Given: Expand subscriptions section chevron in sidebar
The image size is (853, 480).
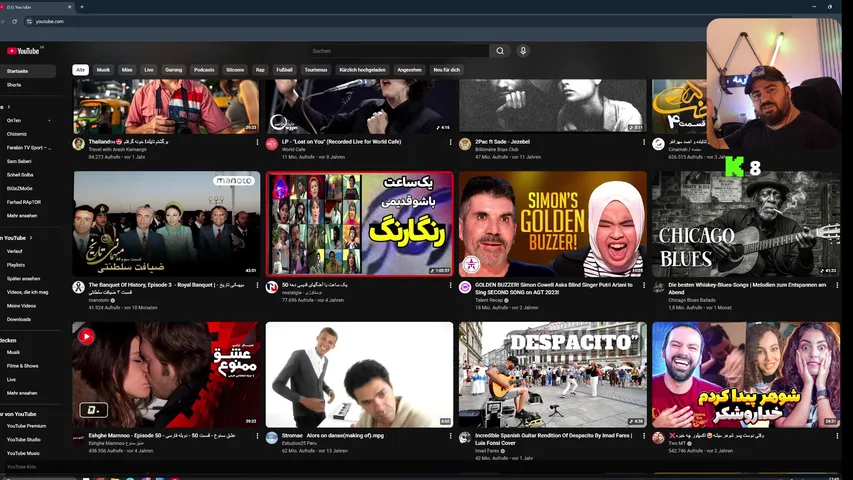Looking at the screenshot, I should pyautogui.click(x=8, y=107).
